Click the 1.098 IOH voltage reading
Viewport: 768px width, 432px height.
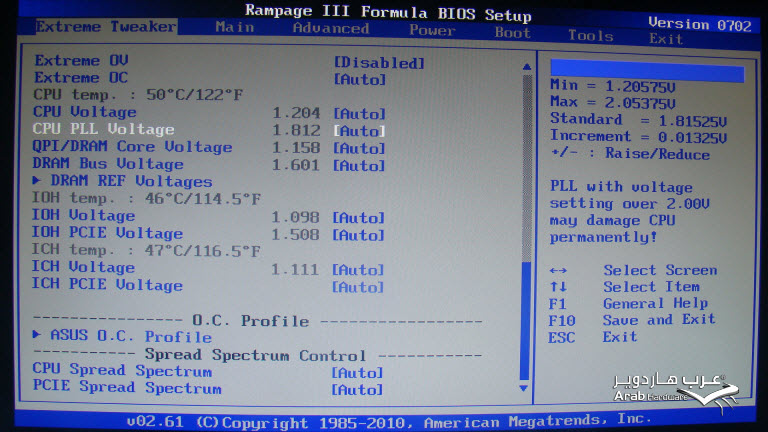295,217
